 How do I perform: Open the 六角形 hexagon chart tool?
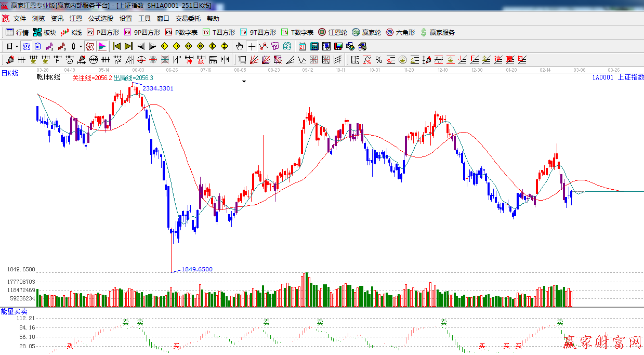coord(400,32)
